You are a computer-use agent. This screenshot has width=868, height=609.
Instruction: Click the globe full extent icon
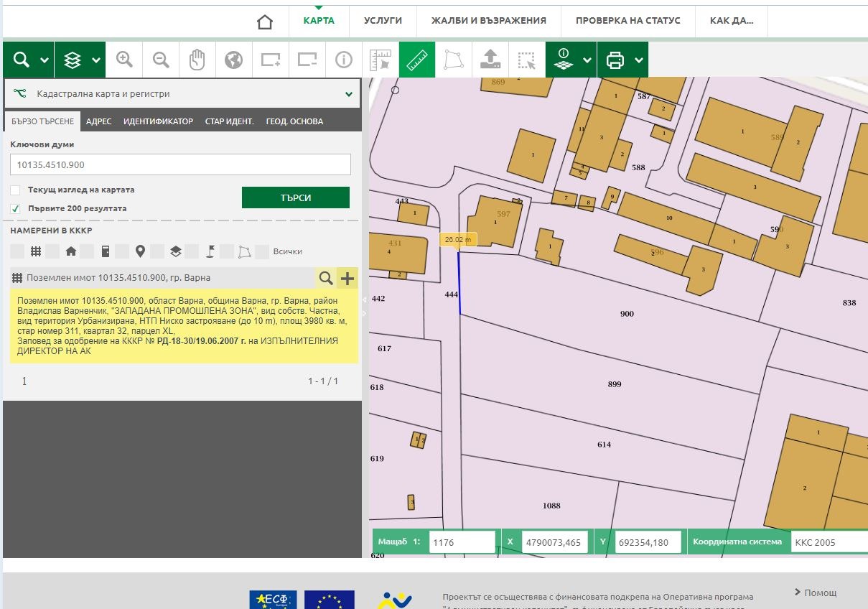tap(233, 60)
